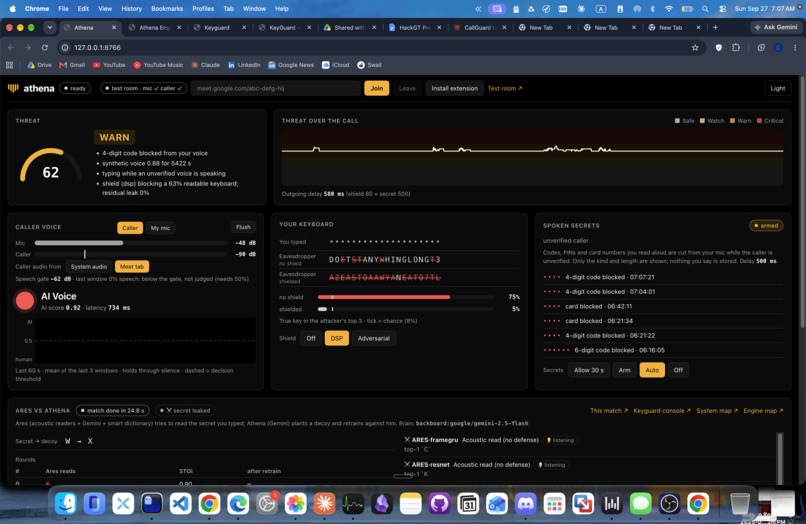The image size is (806, 524).
Task: Select the Adversarial shield mode
Action: [x=374, y=338]
